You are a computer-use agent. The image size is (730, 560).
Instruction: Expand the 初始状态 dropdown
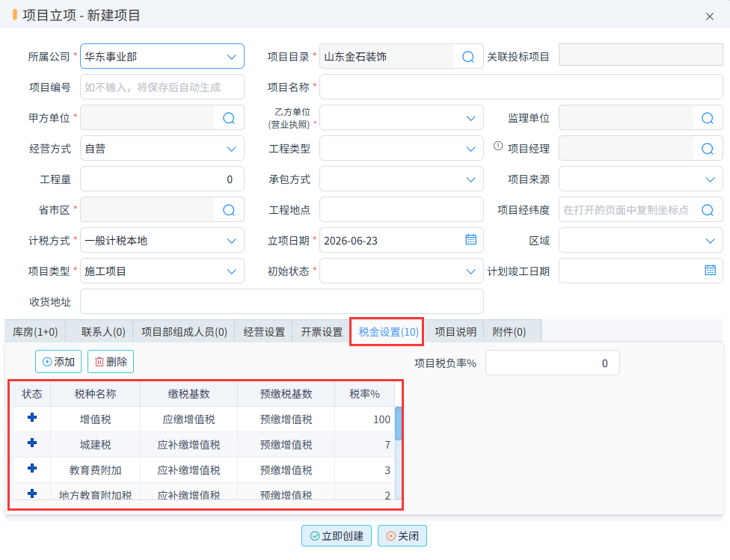coord(470,272)
